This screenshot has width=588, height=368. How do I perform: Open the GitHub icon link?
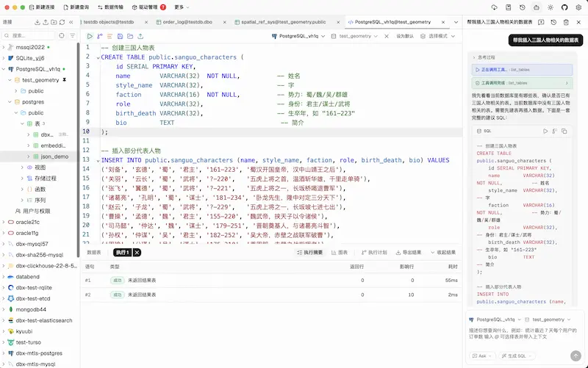564,7
